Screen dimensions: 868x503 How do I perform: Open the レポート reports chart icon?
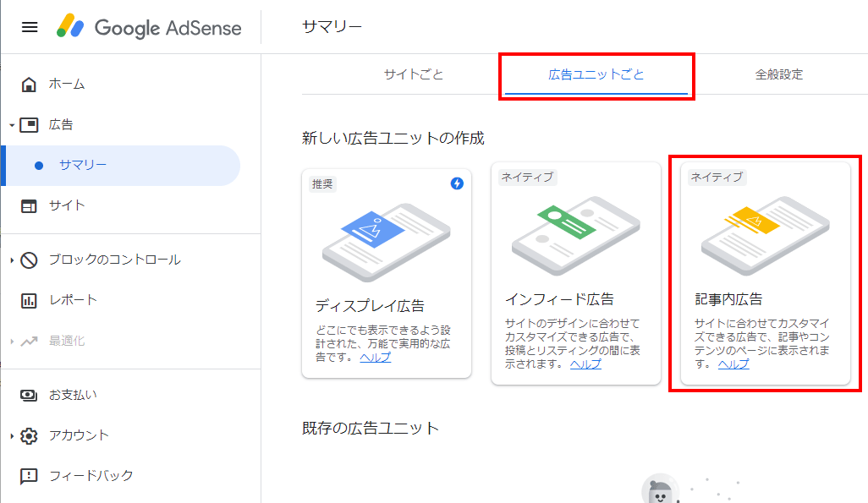coord(29,300)
